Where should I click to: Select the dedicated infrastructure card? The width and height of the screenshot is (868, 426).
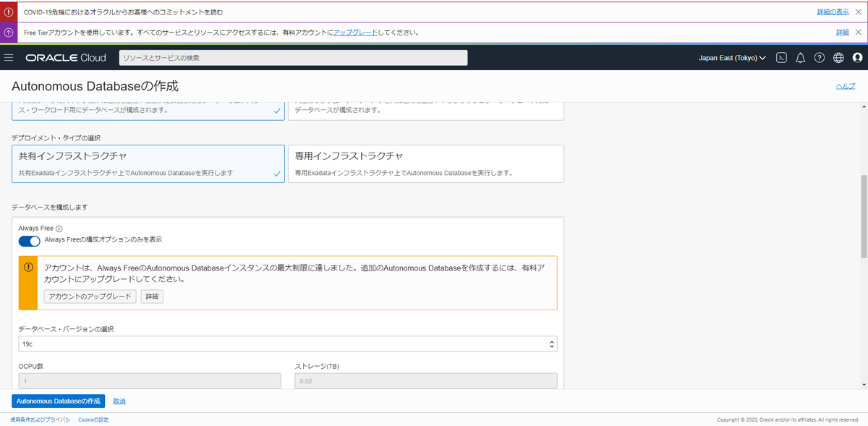[x=426, y=163]
